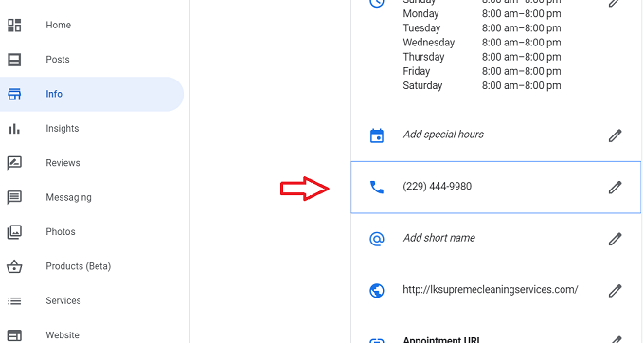Open Services in the sidebar
The height and width of the screenshot is (343, 644).
63,301
